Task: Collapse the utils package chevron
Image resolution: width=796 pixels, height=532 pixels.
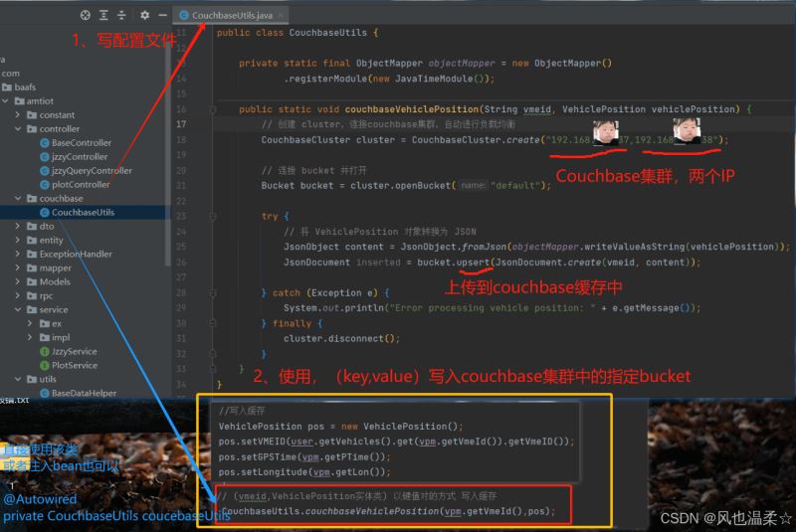Action: click(x=18, y=379)
